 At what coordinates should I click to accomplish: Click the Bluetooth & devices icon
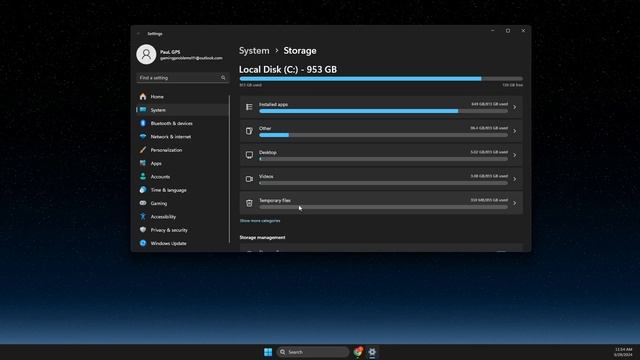point(143,123)
